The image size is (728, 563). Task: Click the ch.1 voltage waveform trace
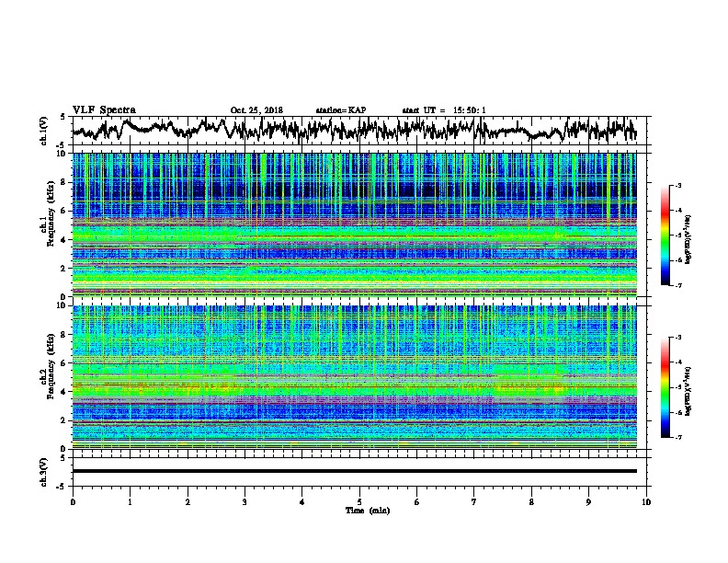(x=354, y=130)
